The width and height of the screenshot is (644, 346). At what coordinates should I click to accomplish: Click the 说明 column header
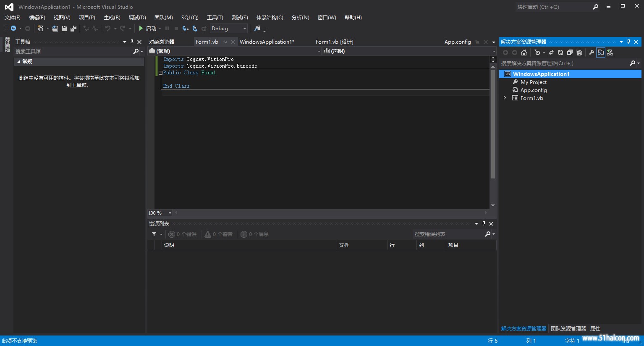249,245
